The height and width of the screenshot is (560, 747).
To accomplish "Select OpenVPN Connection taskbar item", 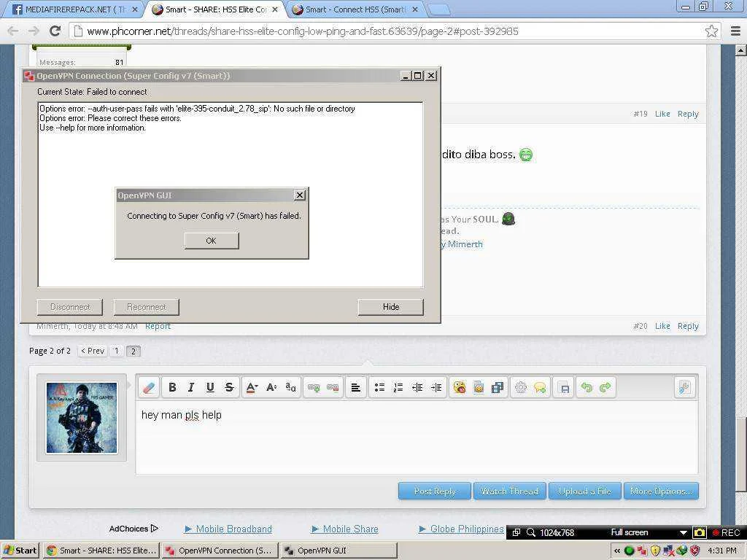I will [x=219, y=551].
